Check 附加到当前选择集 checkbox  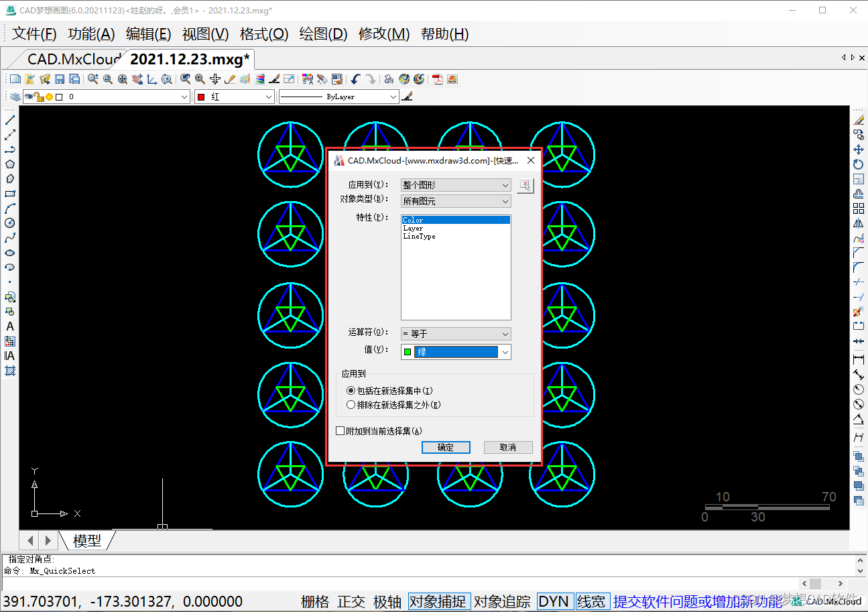click(340, 431)
